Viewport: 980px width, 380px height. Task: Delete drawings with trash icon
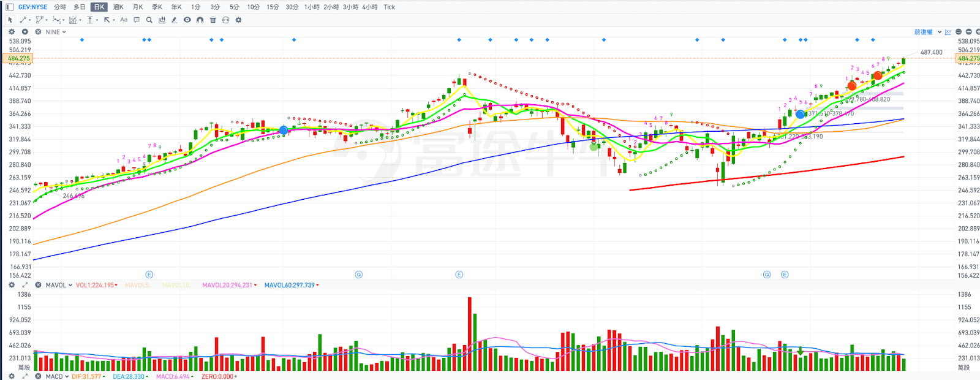pyautogui.click(x=213, y=20)
